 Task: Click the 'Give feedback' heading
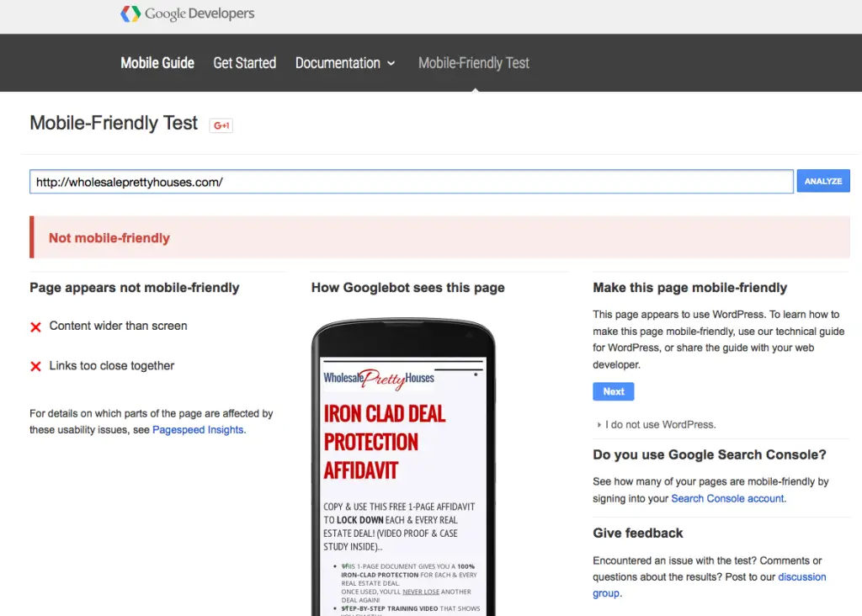[638, 533]
